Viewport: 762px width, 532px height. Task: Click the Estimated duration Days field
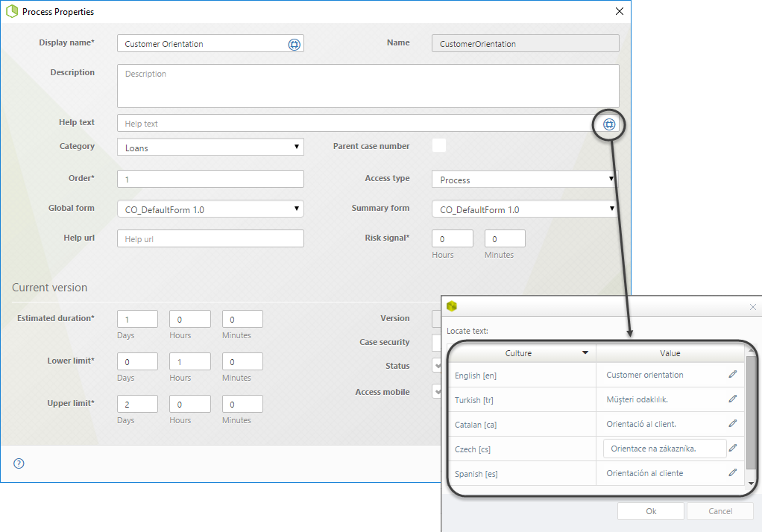point(137,319)
